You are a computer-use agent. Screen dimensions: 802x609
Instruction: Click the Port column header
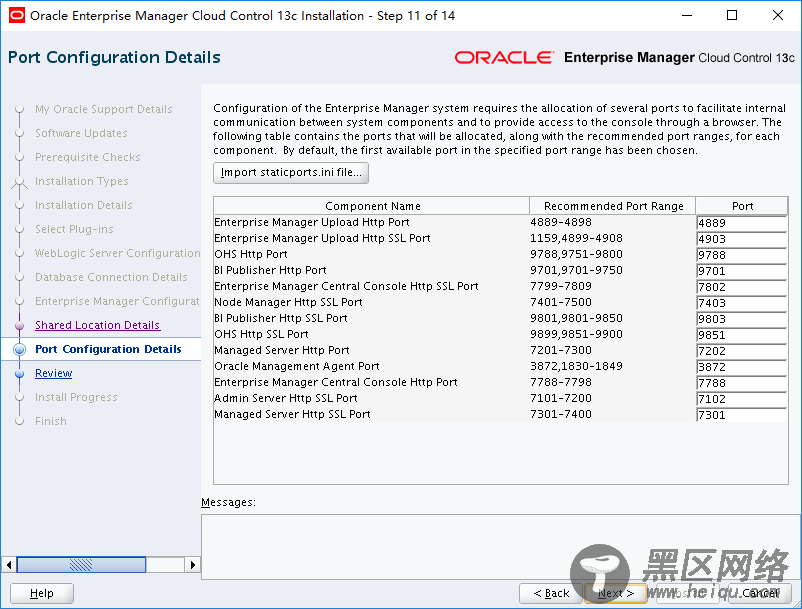pyautogui.click(x=742, y=206)
